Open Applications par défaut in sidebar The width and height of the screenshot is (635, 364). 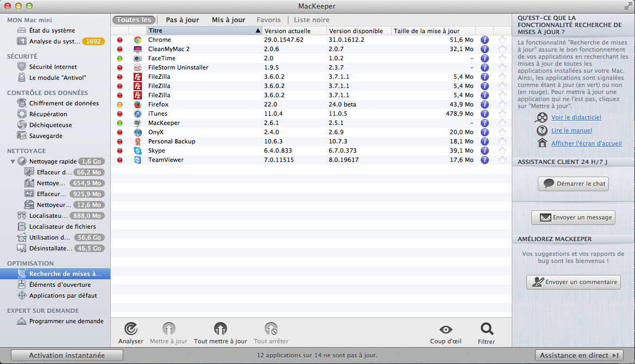tap(63, 296)
